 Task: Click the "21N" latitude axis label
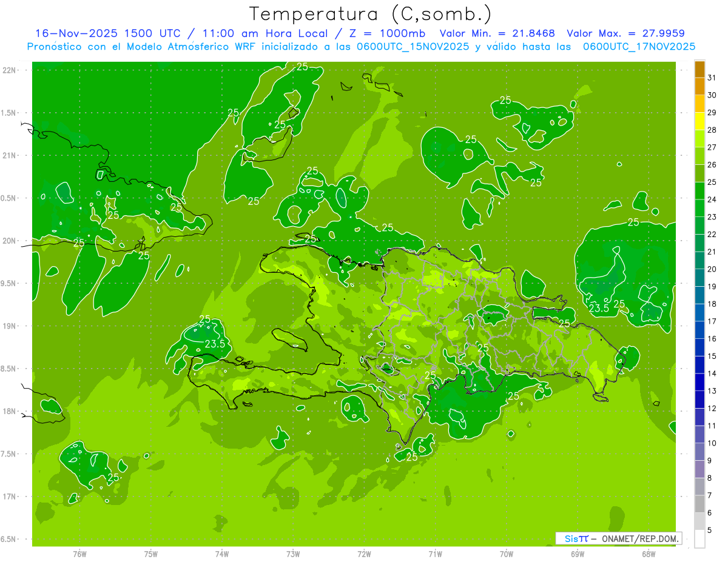[10, 156]
